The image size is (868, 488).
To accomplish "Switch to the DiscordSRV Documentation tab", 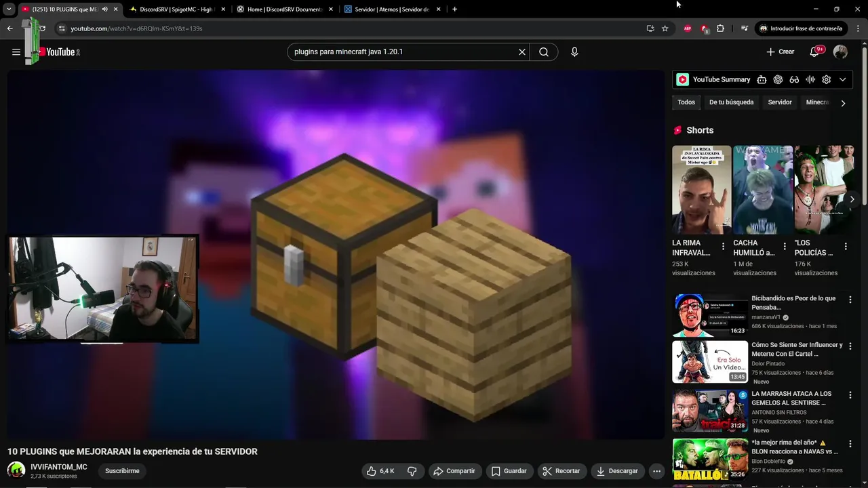I will pos(284,9).
